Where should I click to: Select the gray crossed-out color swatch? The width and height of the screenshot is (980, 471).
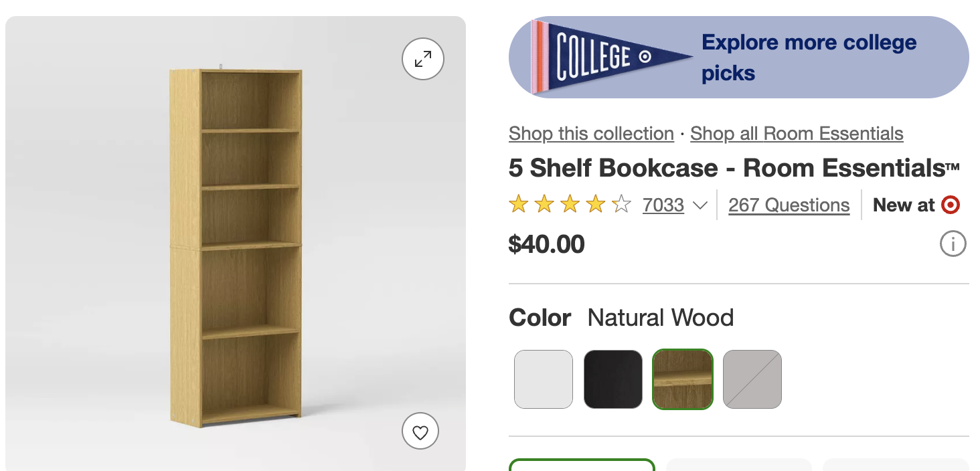(x=752, y=379)
